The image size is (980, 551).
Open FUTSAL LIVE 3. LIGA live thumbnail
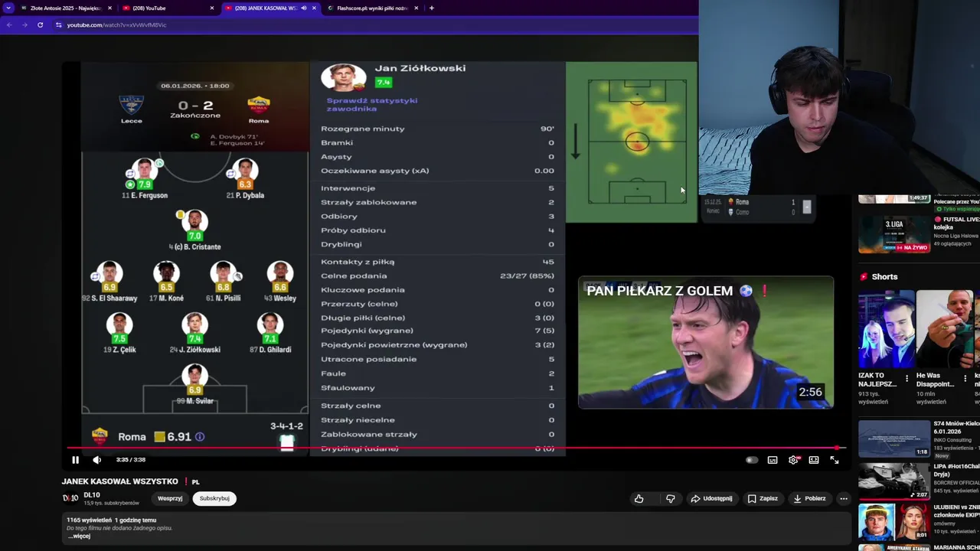pos(893,233)
